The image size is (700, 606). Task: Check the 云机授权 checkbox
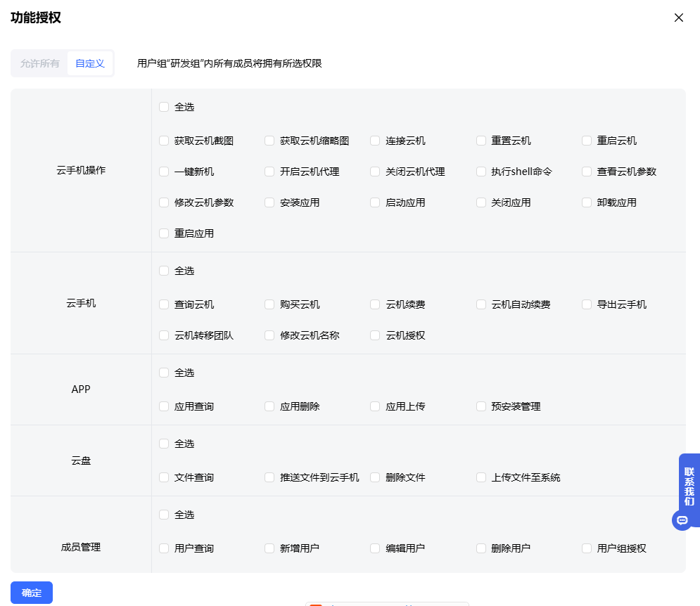375,335
